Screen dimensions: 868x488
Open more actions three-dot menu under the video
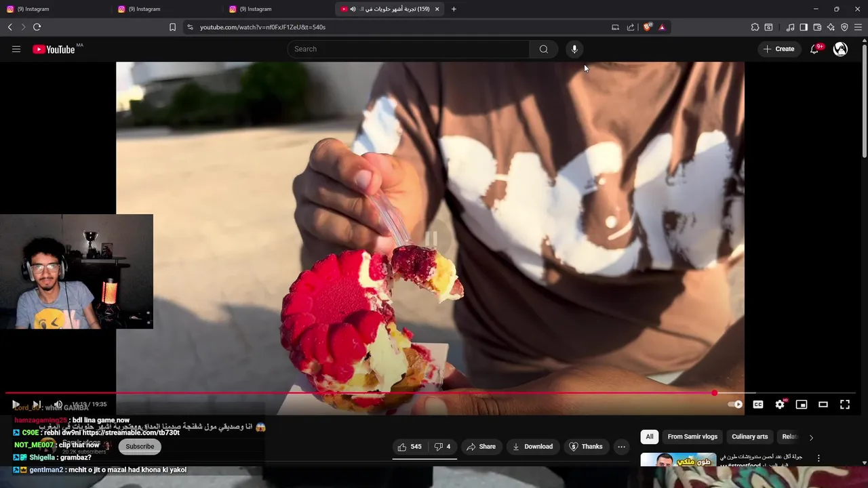point(621,447)
